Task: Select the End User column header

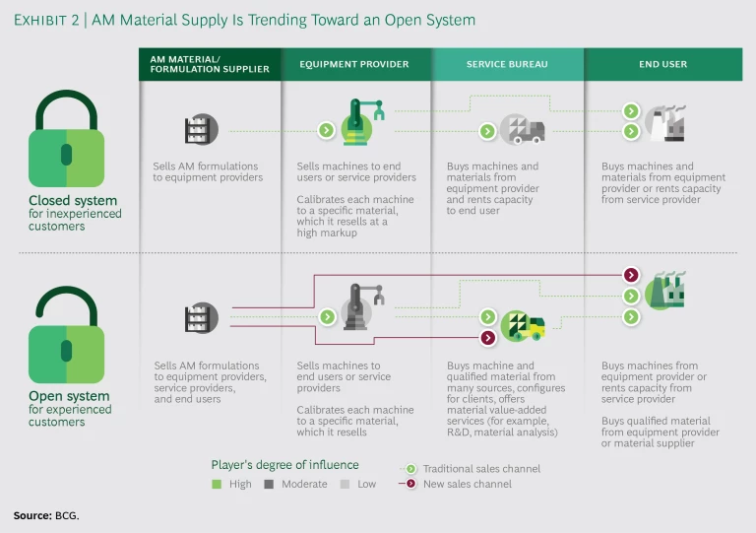Action: (662, 64)
